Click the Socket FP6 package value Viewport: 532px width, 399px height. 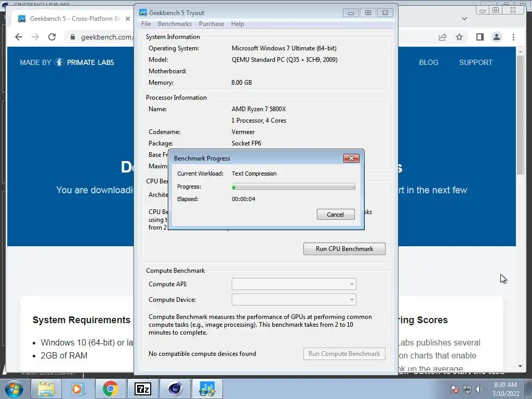coord(246,143)
